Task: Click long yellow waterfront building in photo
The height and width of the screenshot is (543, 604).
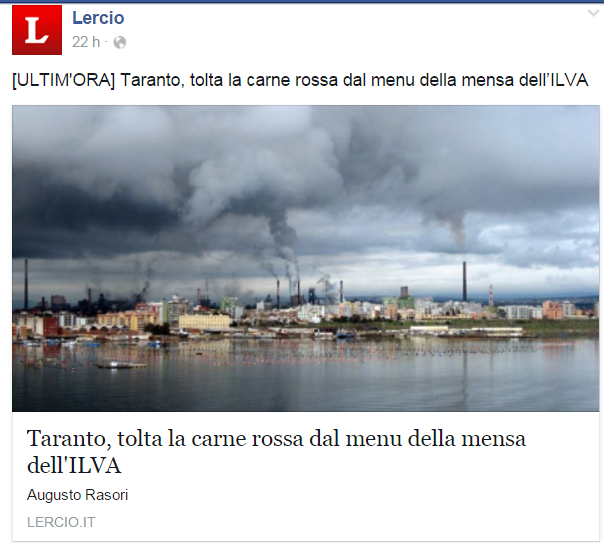Action: [x=204, y=322]
